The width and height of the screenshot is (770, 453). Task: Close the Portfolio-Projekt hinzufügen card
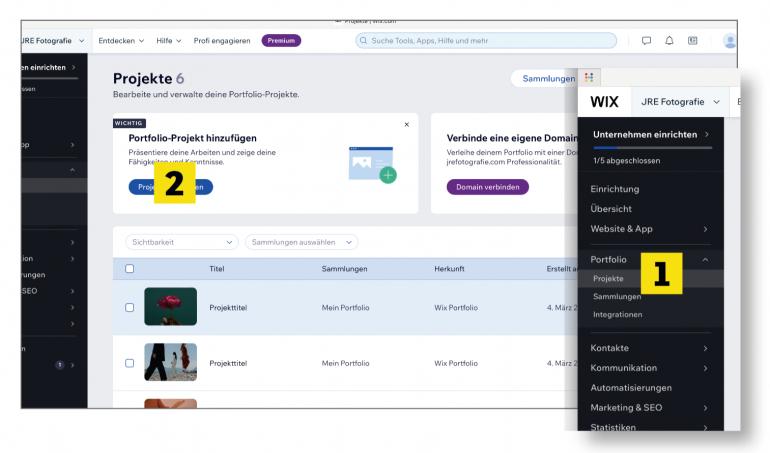point(407,125)
